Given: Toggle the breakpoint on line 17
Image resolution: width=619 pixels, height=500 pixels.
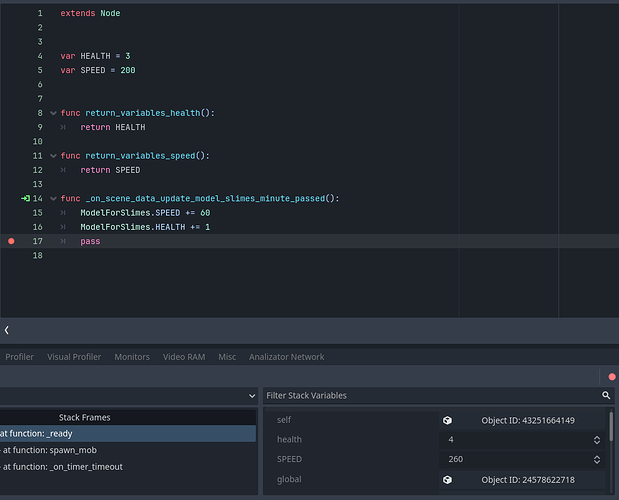Looking at the screenshot, I should coord(11,241).
